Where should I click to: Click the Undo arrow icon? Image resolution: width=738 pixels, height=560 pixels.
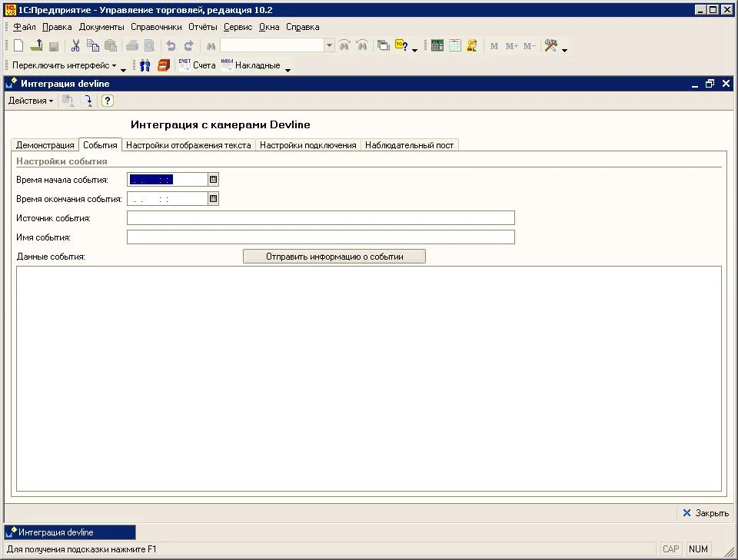(x=171, y=46)
